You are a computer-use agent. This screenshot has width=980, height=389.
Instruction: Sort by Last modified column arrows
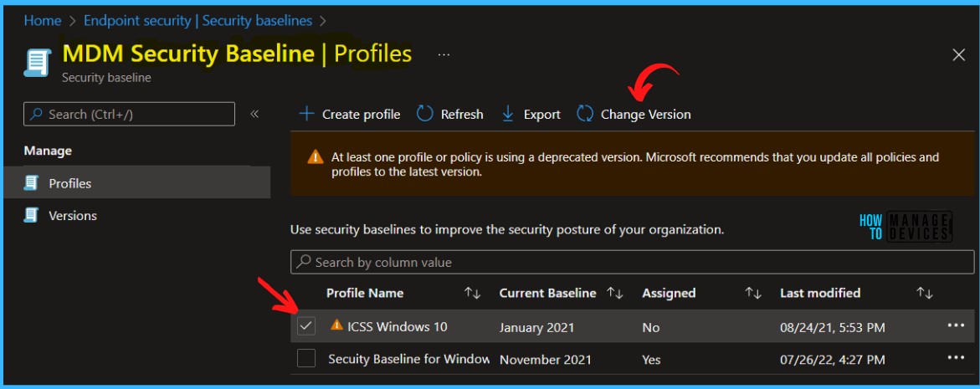pos(925,293)
